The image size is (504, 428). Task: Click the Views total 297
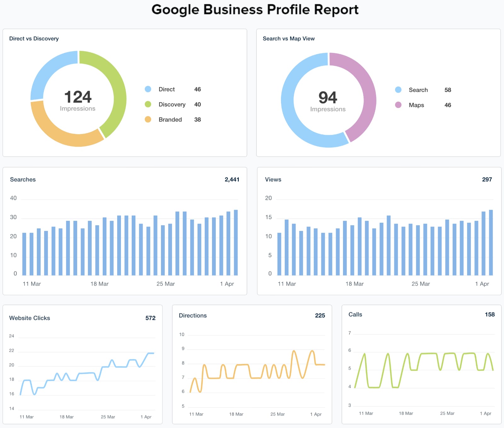pos(487,180)
